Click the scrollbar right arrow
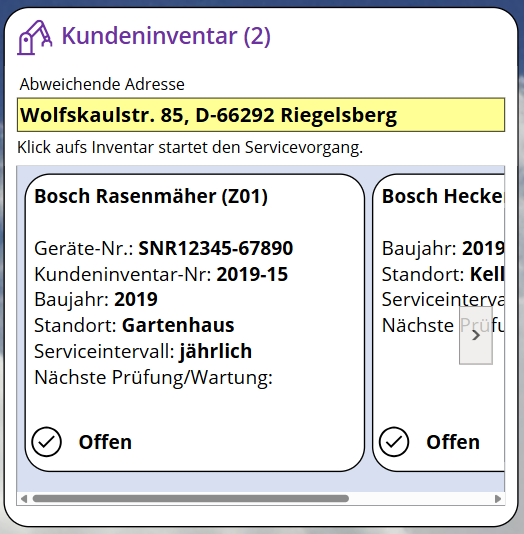Screen dimensions: 524x534 tap(498, 499)
